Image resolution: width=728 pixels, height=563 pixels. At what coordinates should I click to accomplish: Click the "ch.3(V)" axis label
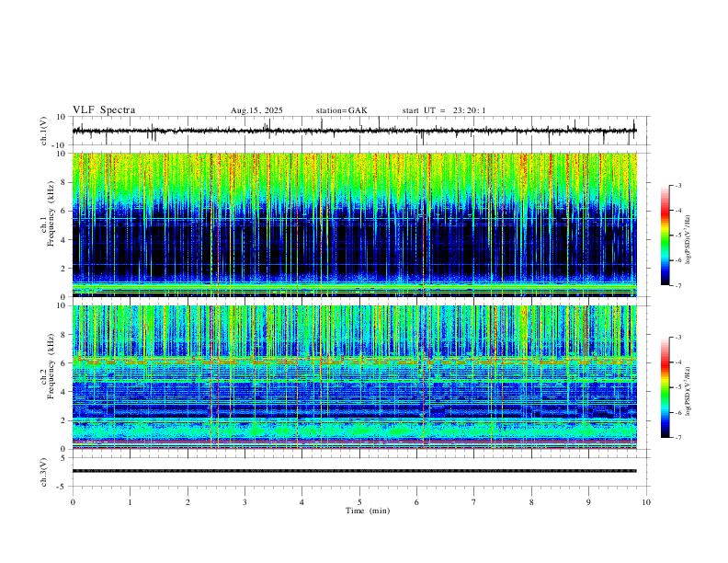coord(45,473)
